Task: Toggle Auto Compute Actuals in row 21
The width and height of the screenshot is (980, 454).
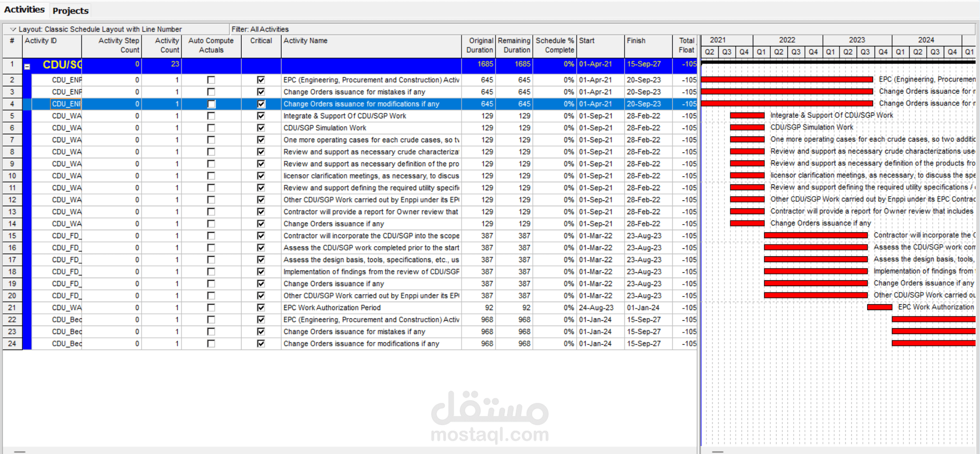Action: pyautogui.click(x=211, y=307)
